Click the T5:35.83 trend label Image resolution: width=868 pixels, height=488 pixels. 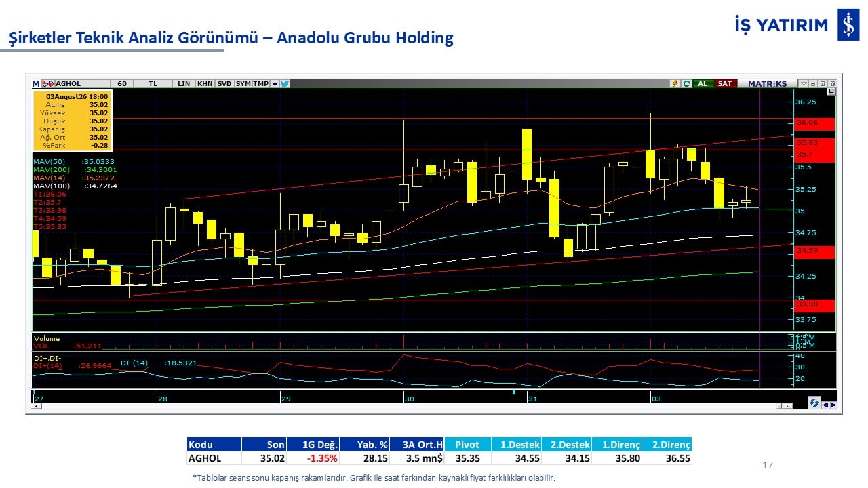click(50, 227)
